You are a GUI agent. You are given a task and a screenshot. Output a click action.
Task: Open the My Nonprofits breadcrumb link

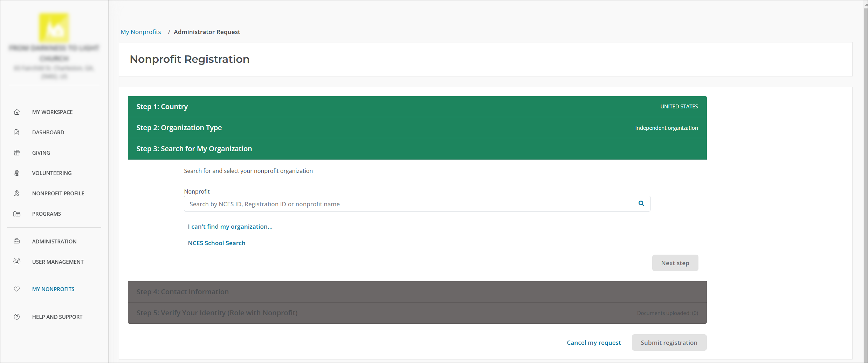coord(141,32)
